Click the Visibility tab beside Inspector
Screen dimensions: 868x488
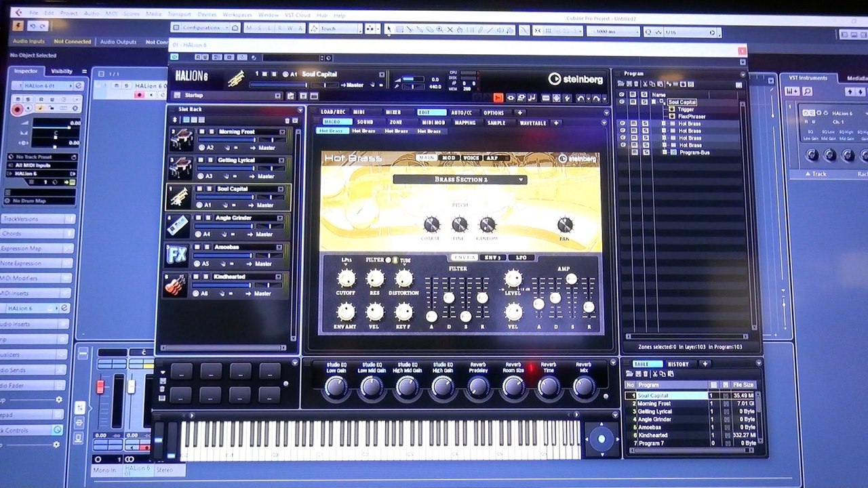[62, 71]
